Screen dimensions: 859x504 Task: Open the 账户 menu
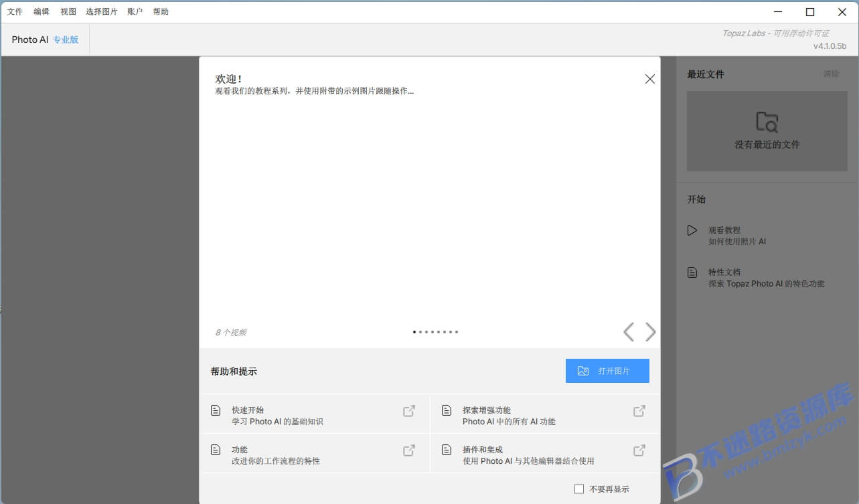pos(135,11)
